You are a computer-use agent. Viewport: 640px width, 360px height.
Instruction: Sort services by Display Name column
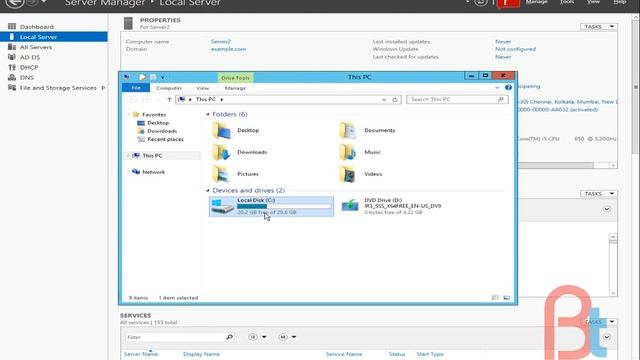(x=201, y=354)
